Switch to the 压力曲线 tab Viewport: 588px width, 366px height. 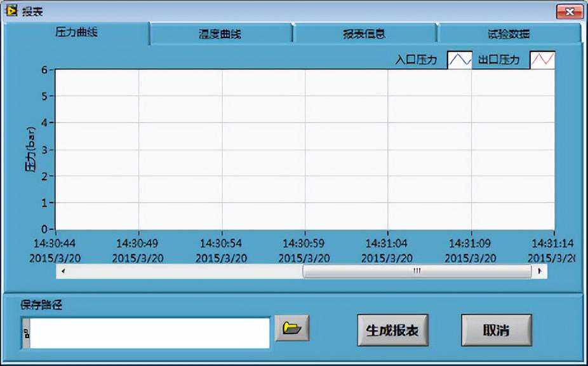[76, 33]
